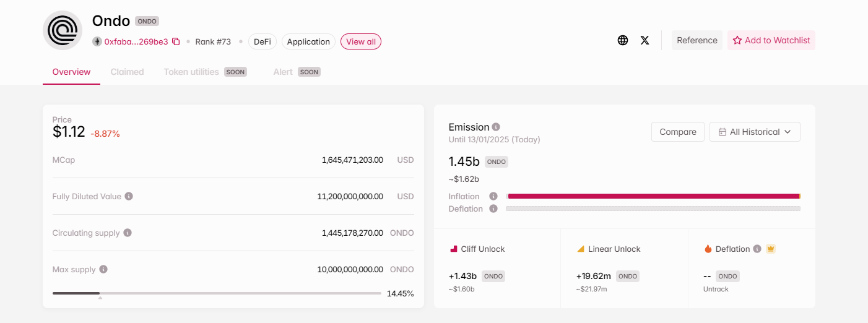Click the Untrack label under Deflation
This screenshot has height=323, width=868.
point(716,289)
